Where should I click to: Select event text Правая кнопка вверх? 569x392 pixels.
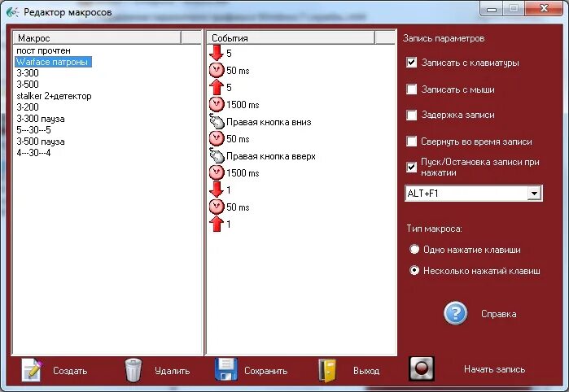271,156
